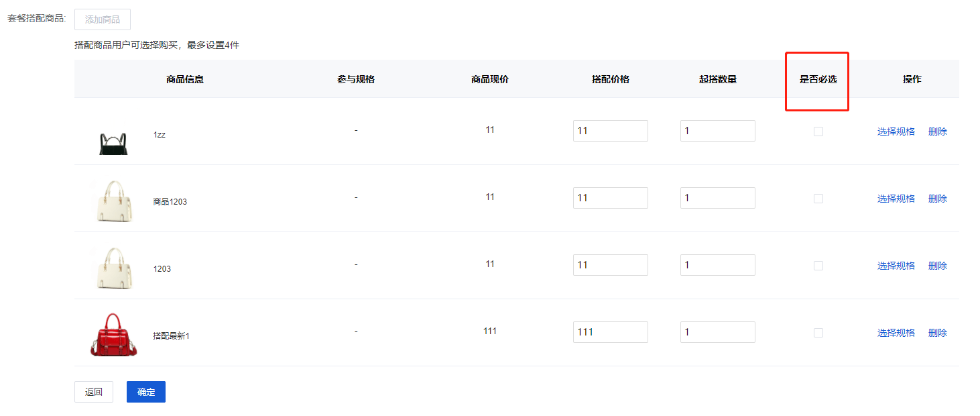This screenshot has height=416, width=980.
Task: Tick the 是否必选 checkbox in the 1203 row
Action: (818, 266)
